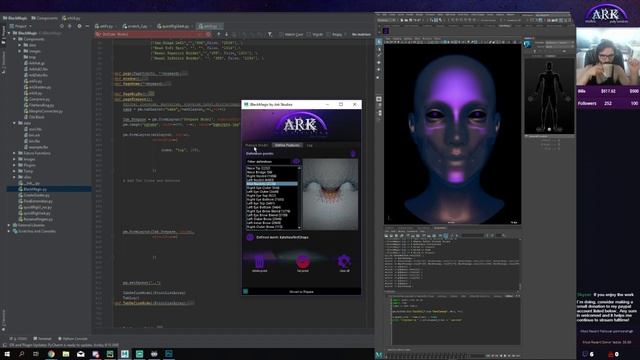Collapse the Components folder in project tree

[x=15, y=39]
